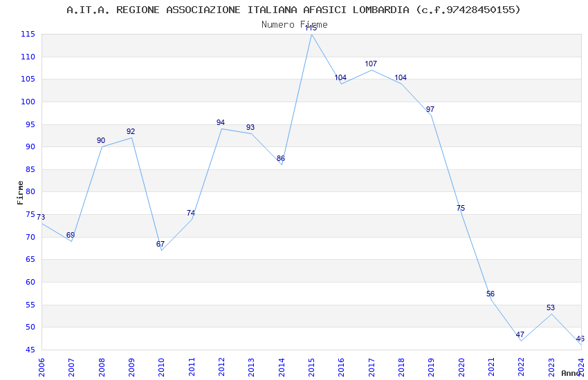Click y-axis value 50

point(30,327)
